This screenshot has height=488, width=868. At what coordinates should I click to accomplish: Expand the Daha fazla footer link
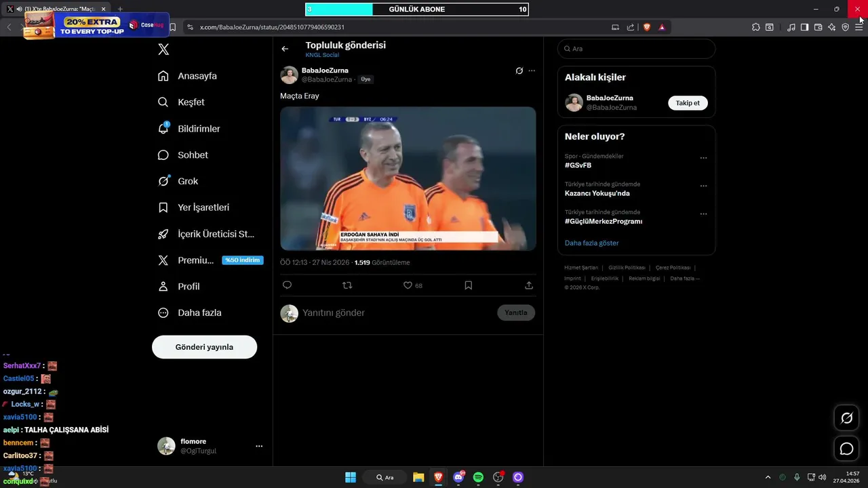(685, 279)
